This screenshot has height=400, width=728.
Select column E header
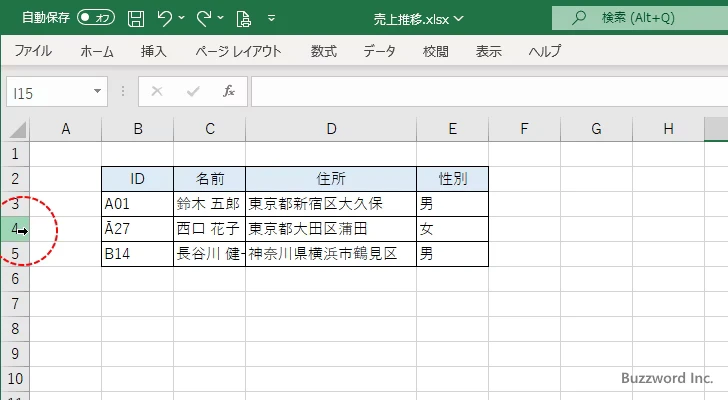[453, 129]
